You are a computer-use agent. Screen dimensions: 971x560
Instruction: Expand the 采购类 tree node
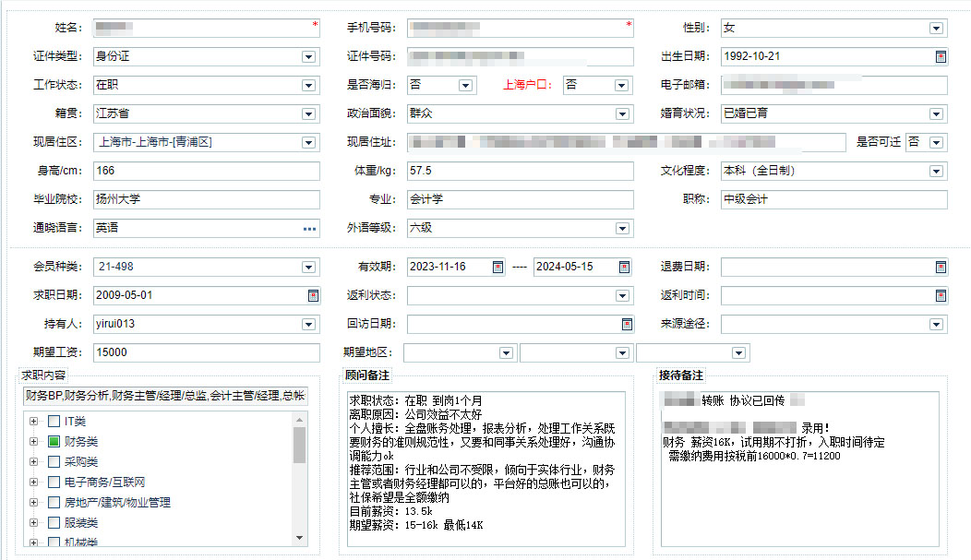[x=33, y=461]
